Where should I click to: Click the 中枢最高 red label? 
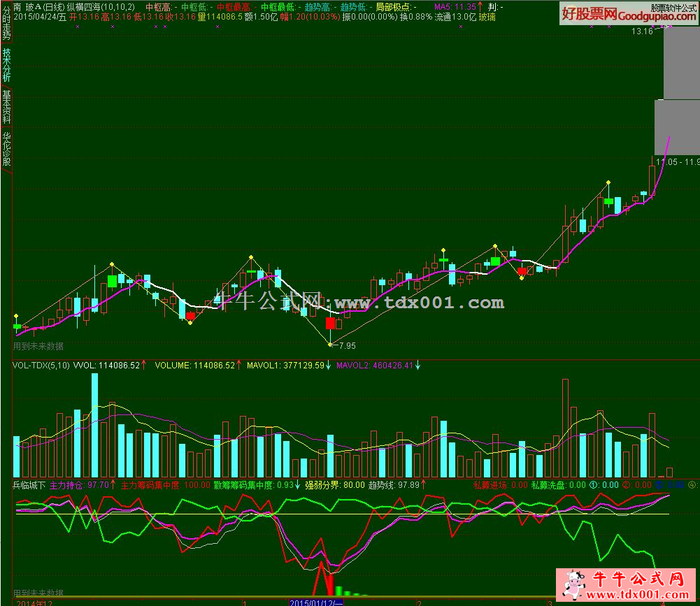[234, 7]
